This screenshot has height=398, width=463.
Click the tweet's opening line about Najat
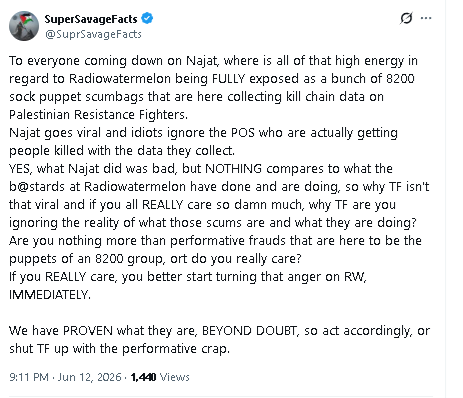pyautogui.click(x=213, y=61)
